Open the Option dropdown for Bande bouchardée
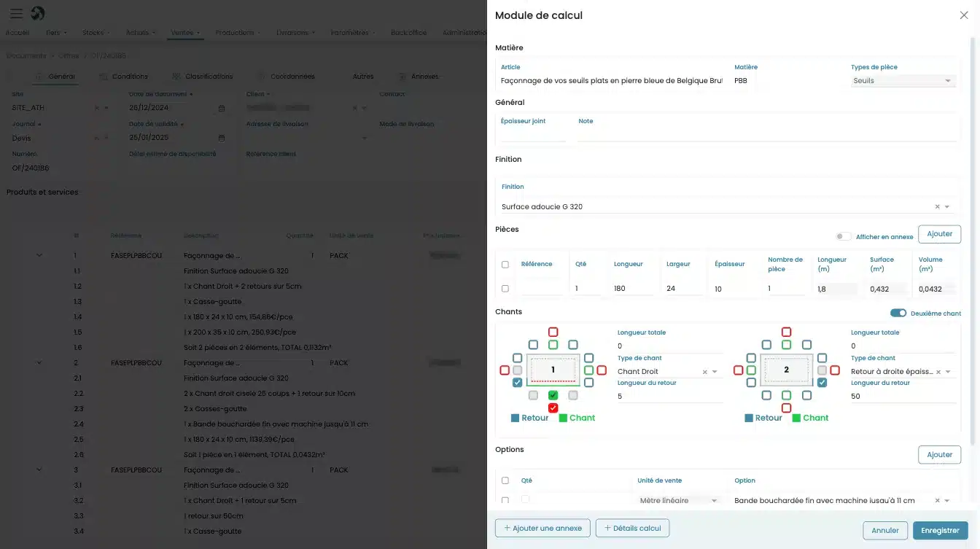This screenshot has height=549, width=980. [x=947, y=501]
